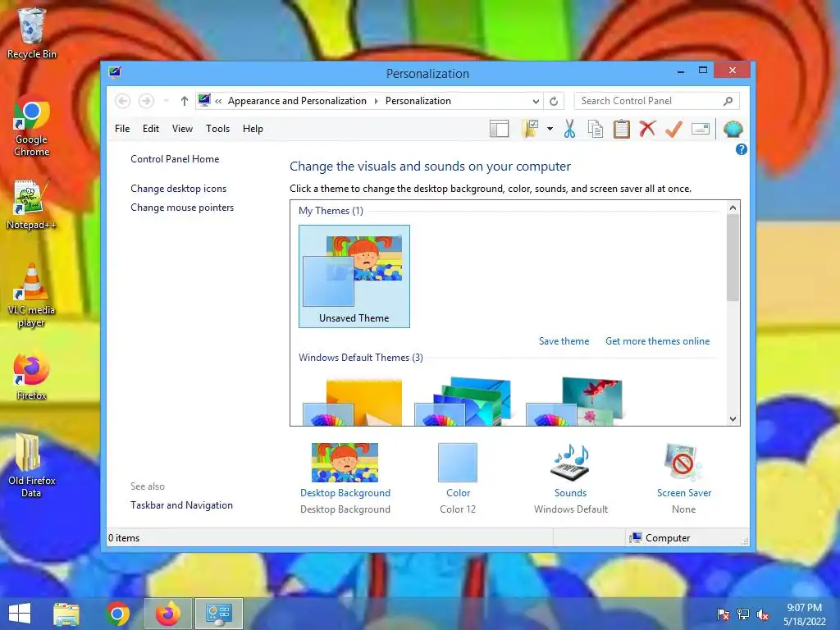Click the Personalization breadcrumb in address bar

click(x=418, y=101)
